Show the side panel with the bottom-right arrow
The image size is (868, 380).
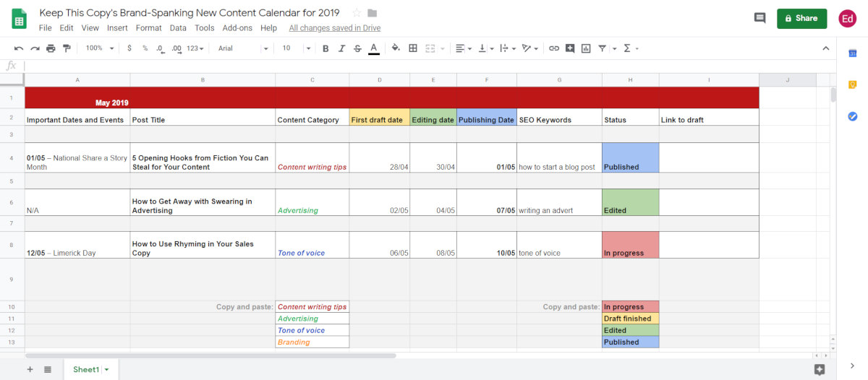click(853, 366)
